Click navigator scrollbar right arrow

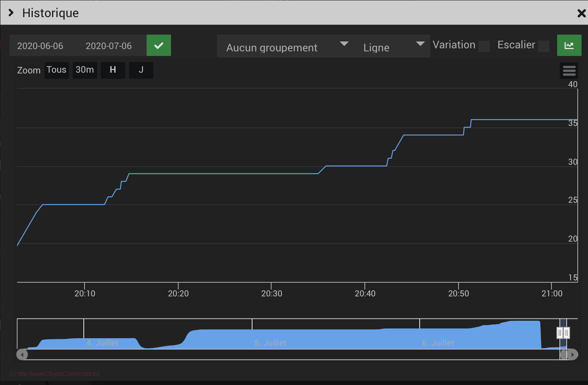pyautogui.click(x=572, y=355)
